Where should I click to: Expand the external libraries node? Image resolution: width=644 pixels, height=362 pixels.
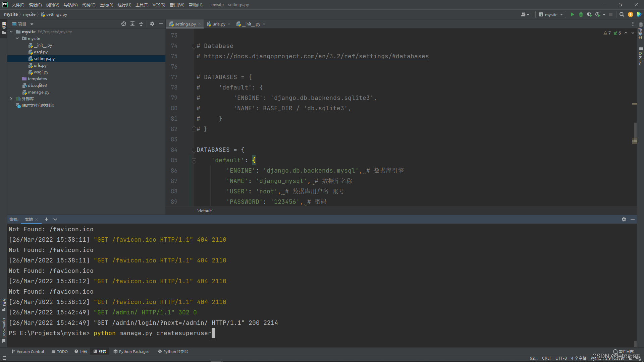click(11, 99)
